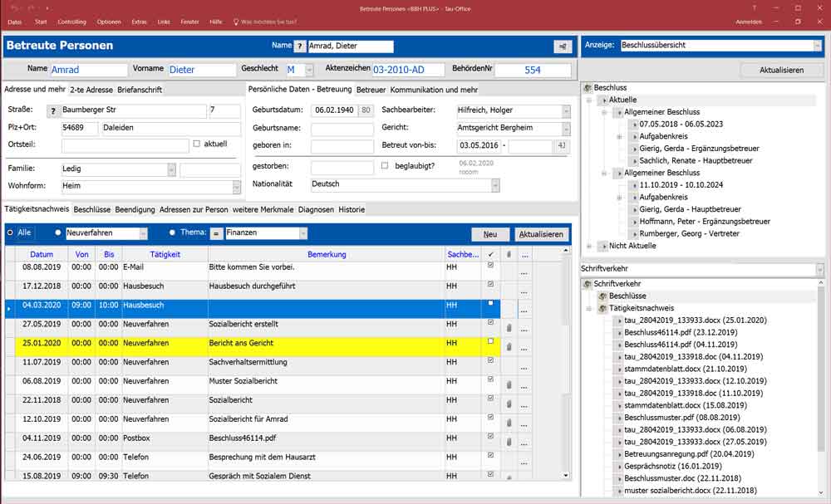Click the name search question-mark button
Viewport: 831px width, 504px height.
pyautogui.click(x=300, y=46)
